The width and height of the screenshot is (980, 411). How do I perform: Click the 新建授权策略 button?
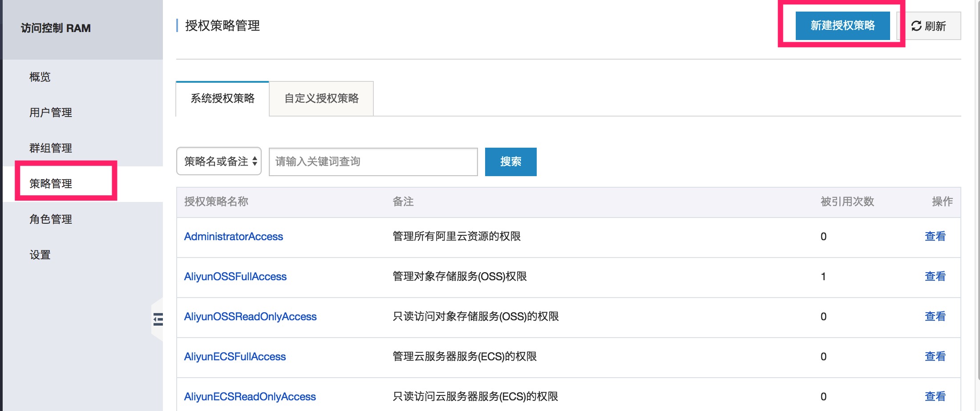coord(842,25)
